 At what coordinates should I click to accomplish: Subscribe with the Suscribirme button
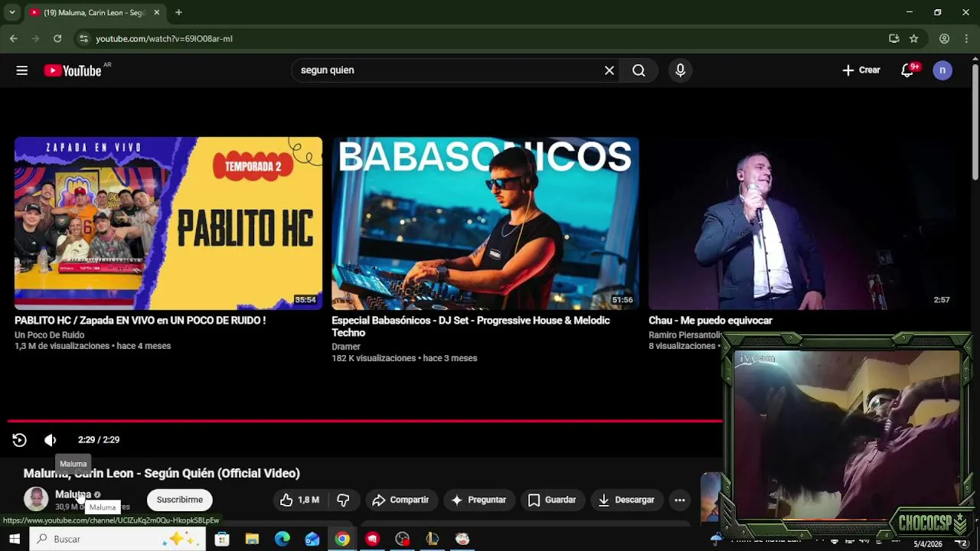point(180,500)
